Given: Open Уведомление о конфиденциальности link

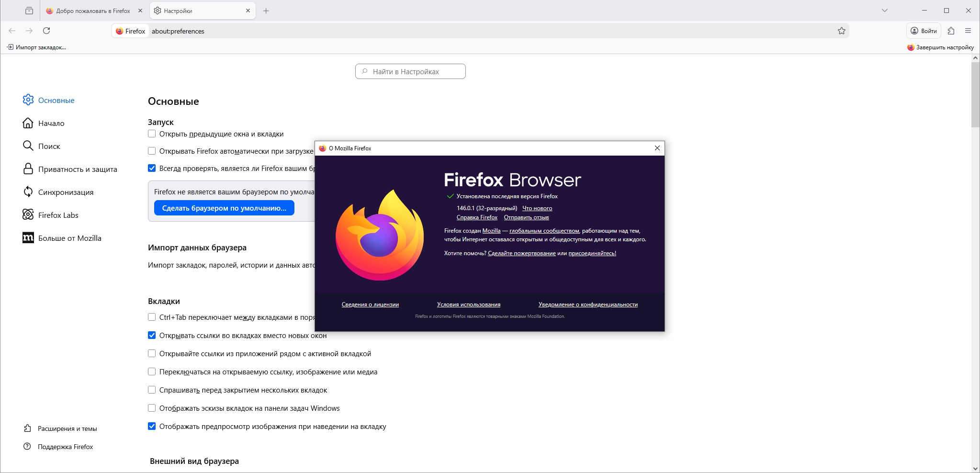Looking at the screenshot, I should click(588, 304).
